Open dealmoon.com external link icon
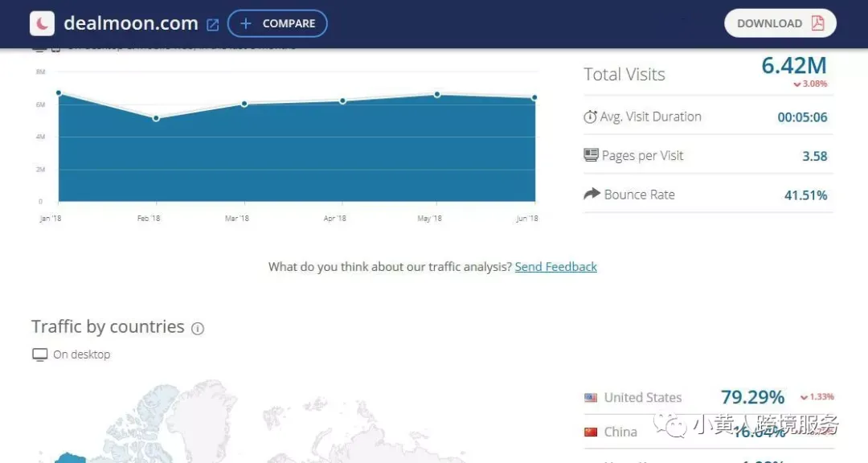 point(212,25)
